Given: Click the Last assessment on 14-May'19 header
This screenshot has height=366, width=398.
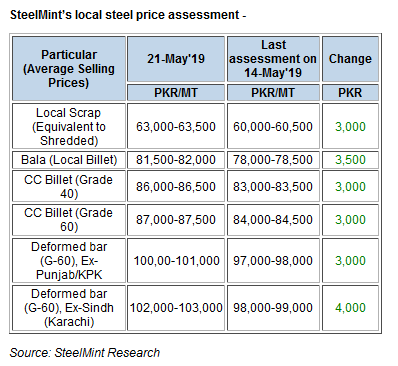Looking at the screenshot, I should tap(273, 59).
